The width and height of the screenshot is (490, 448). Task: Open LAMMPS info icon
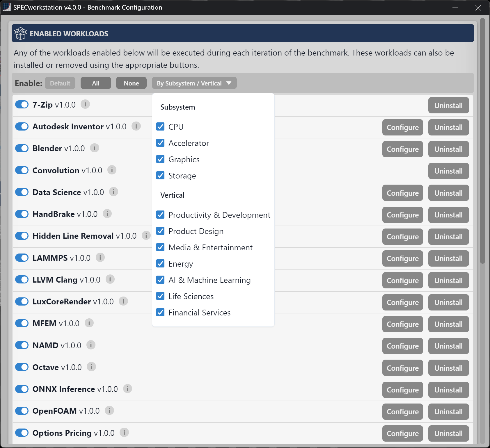[x=100, y=257]
